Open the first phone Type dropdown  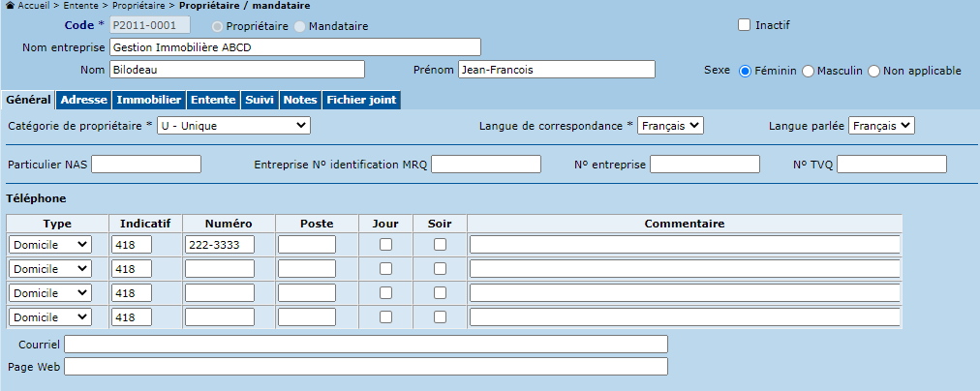(50, 245)
